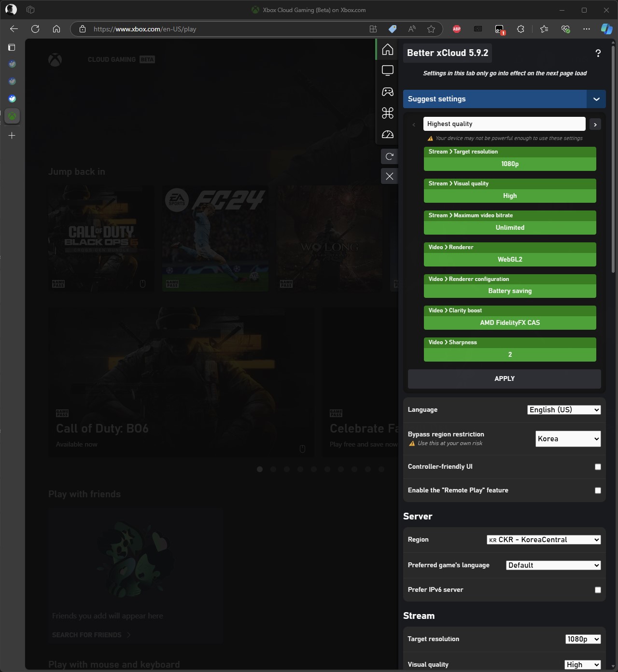Screen dimensions: 618x672
Task: Click the Visual quality High suggestion
Action: tap(510, 191)
